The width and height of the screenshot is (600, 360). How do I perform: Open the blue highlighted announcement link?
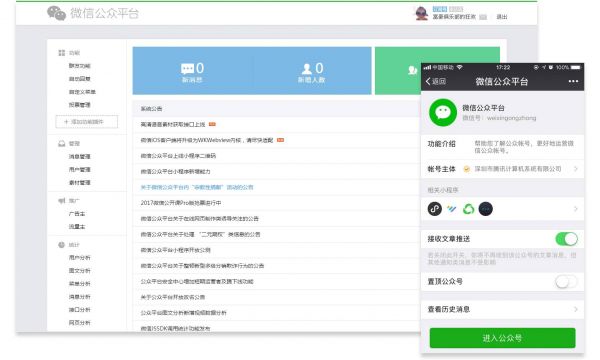point(197,187)
